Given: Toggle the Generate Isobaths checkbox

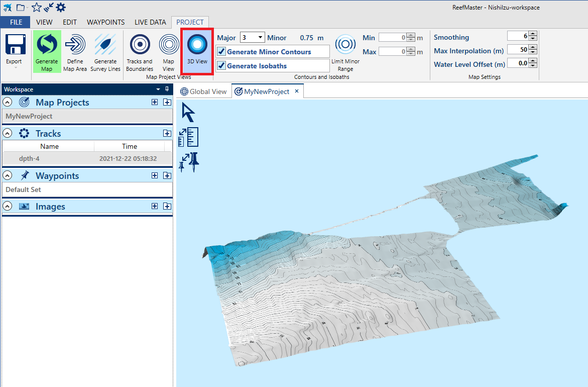Looking at the screenshot, I should point(221,66).
